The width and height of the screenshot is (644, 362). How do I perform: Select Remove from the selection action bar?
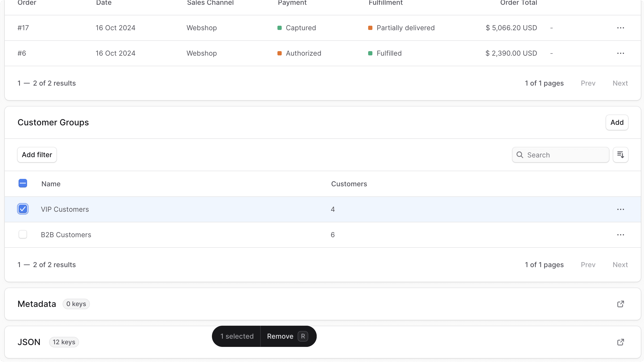(x=280, y=336)
